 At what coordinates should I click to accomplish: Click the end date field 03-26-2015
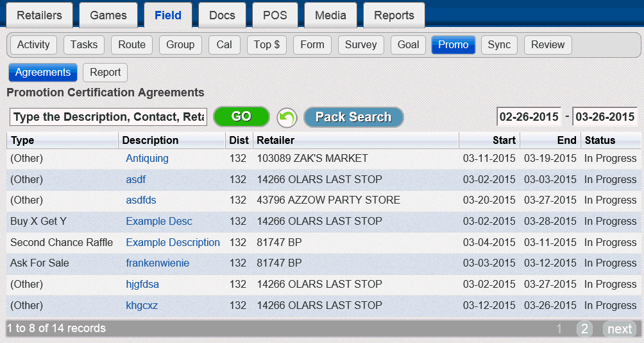[x=605, y=117]
